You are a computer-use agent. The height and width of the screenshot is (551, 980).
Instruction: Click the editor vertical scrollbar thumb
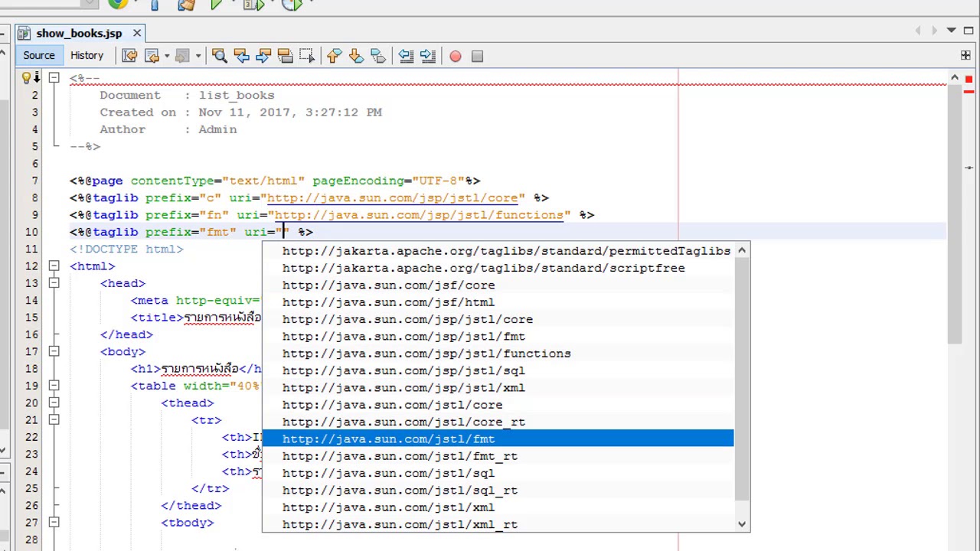pos(954,214)
